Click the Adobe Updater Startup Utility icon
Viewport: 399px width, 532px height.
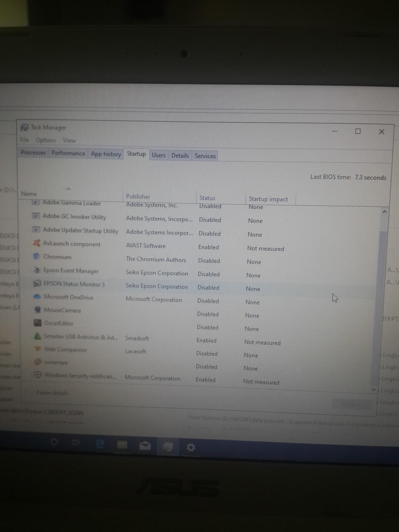click(36, 229)
